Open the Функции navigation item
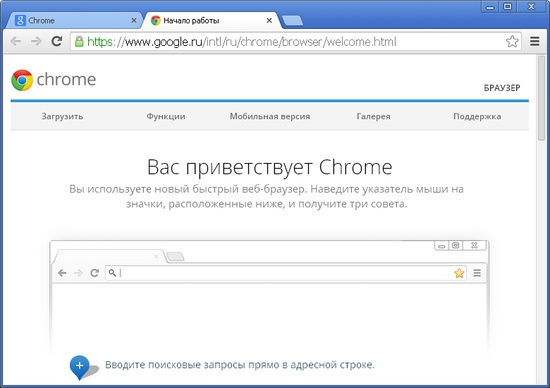This screenshot has width=550, height=388. [166, 116]
